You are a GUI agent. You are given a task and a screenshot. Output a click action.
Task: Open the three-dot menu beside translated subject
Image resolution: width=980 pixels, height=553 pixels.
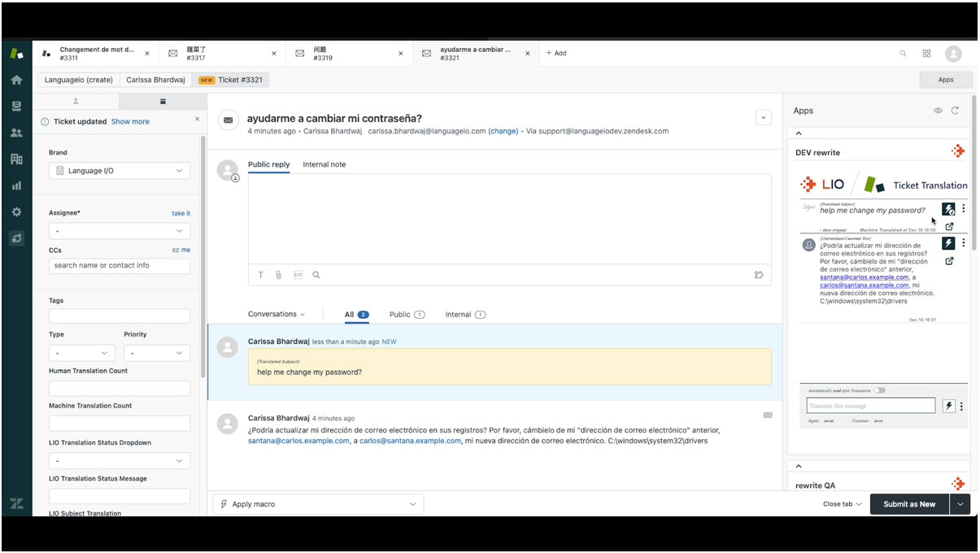pos(964,209)
